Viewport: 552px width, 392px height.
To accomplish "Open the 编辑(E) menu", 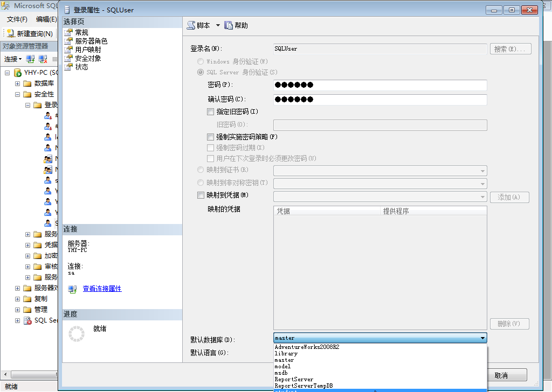I will 46,19.
